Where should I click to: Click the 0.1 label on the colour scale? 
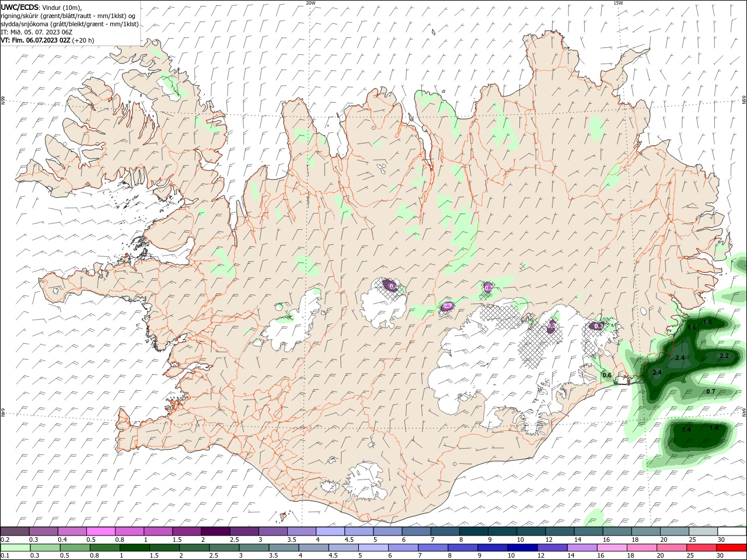[x=5, y=556]
